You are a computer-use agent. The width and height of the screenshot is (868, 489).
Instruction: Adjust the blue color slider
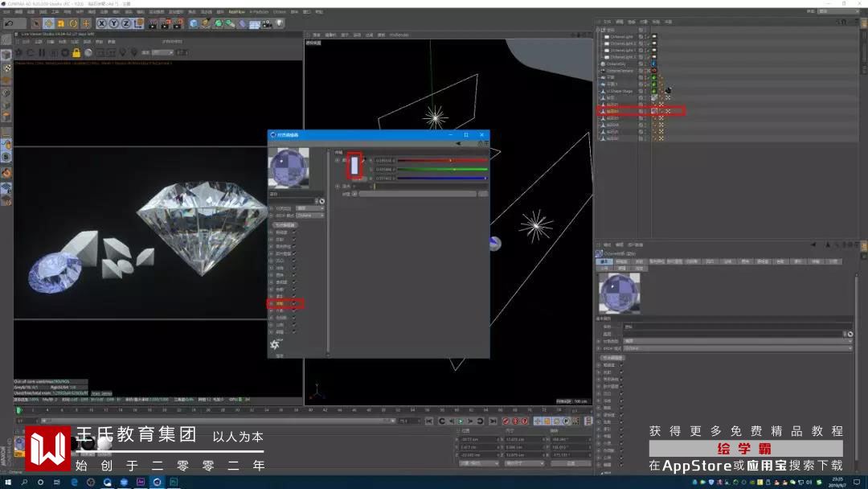(x=442, y=179)
